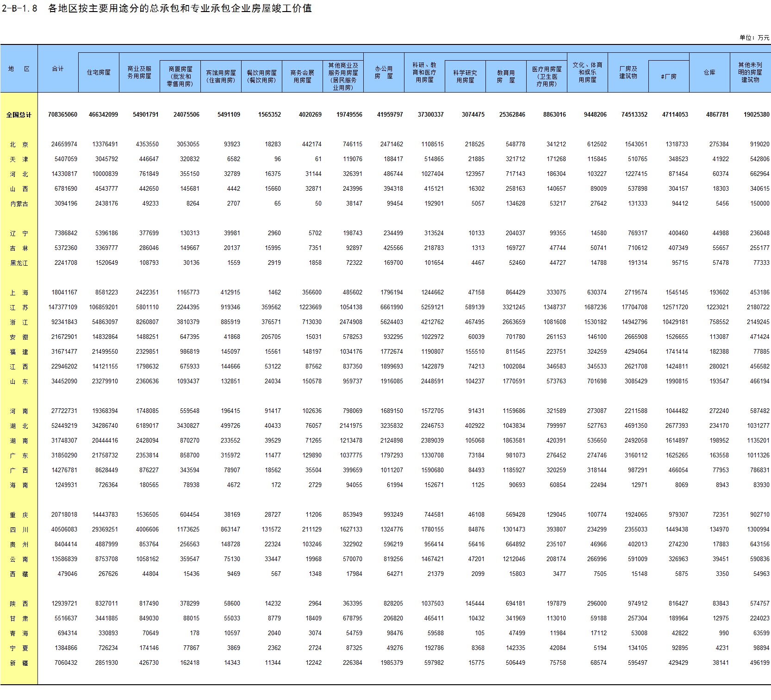Click the 住宅房屋 column header

(x=99, y=72)
